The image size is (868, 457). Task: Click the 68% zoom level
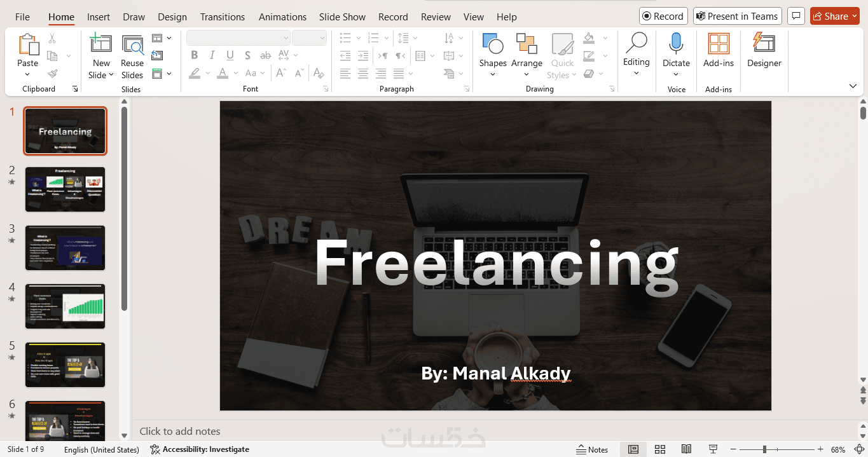pyautogui.click(x=838, y=449)
